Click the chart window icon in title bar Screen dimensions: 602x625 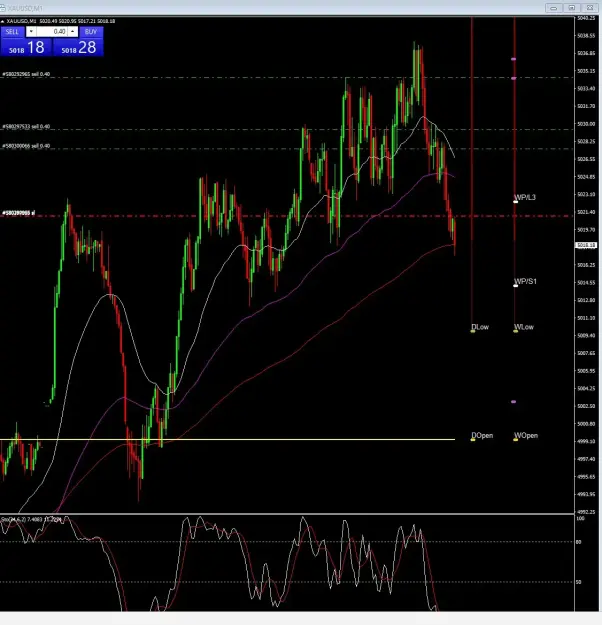coord(2,8)
